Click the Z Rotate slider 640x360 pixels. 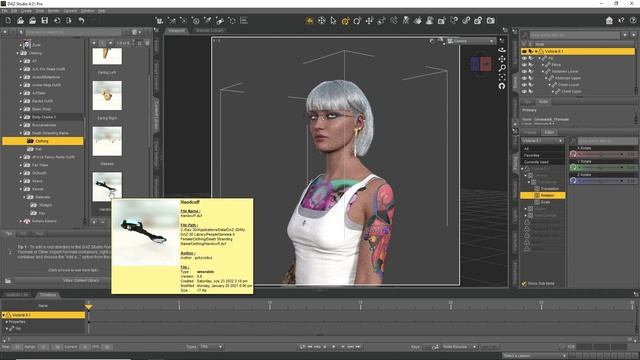pos(600,180)
